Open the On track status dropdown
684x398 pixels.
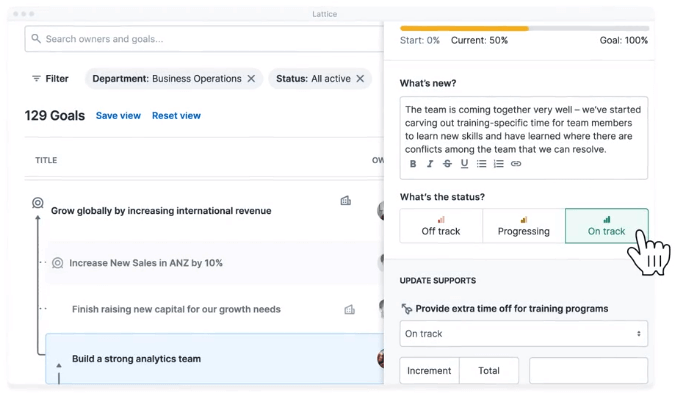click(523, 333)
